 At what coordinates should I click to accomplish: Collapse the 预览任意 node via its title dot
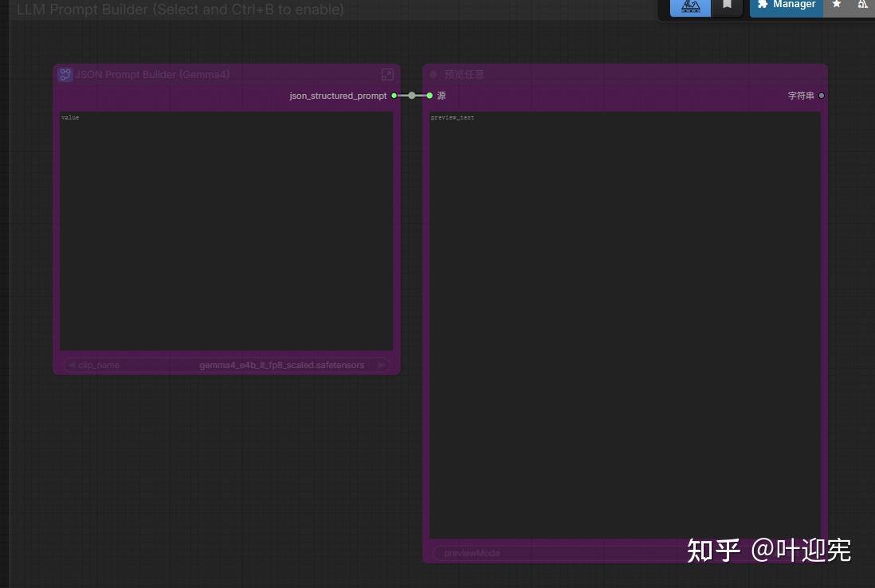point(433,74)
